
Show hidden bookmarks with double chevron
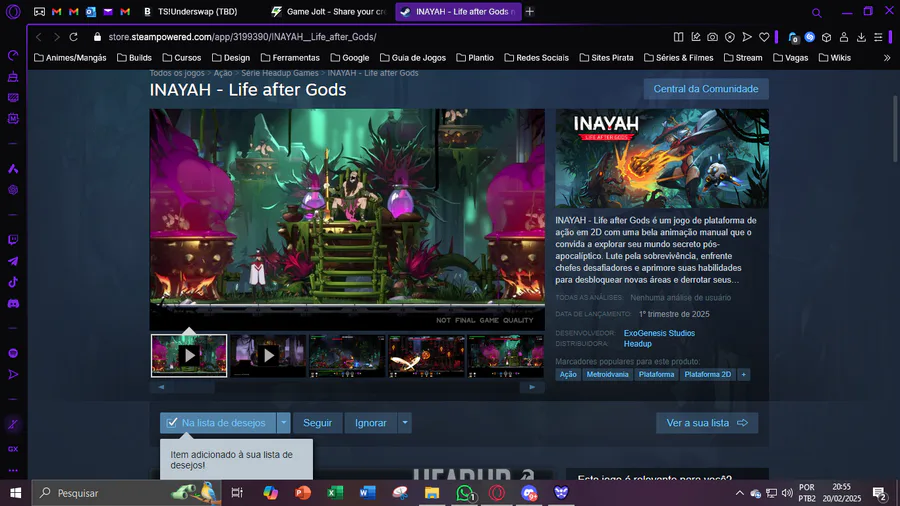(887, 58)
